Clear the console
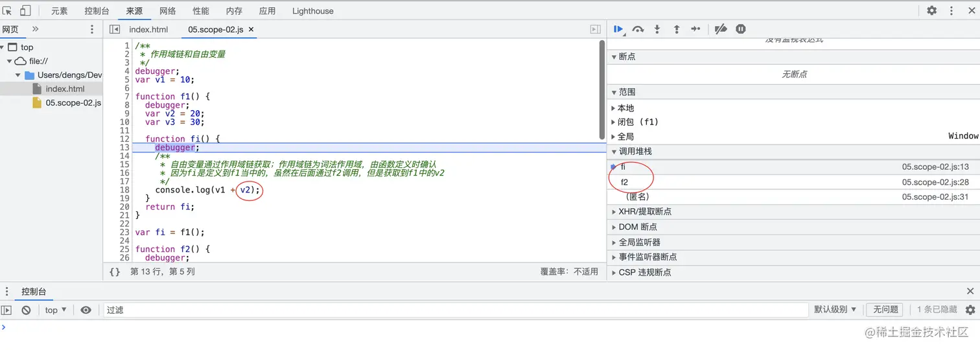 click(x=26, y=310)
